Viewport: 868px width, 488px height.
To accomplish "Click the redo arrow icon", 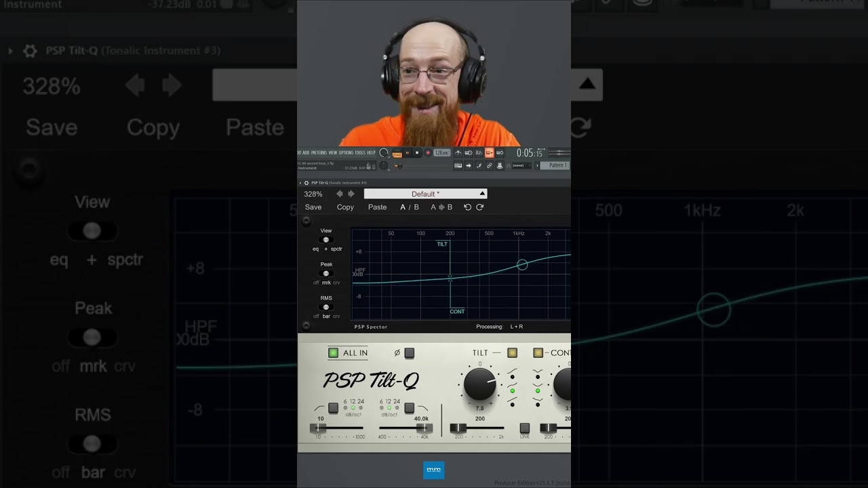I will [x=480, y=207].
